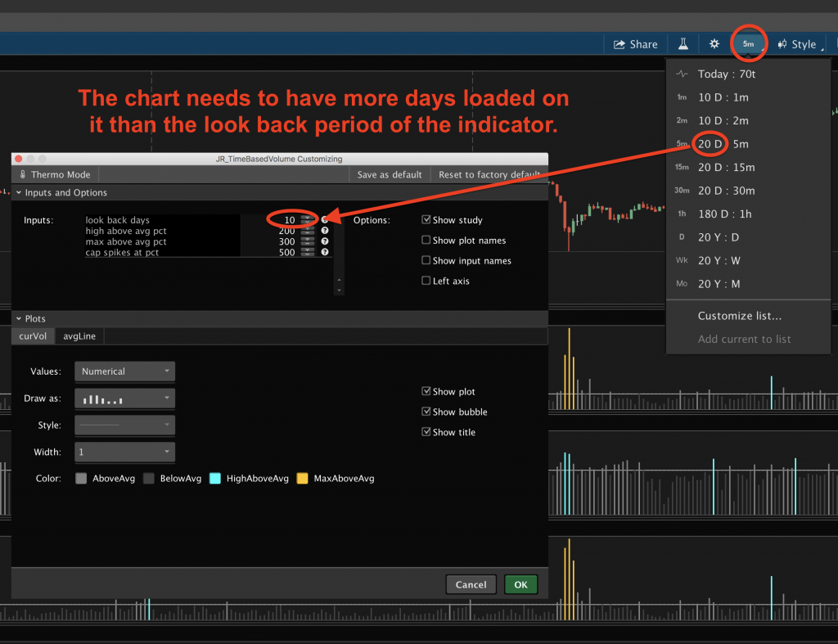Open the Values Numerical dropdown

tap(124, 371)
